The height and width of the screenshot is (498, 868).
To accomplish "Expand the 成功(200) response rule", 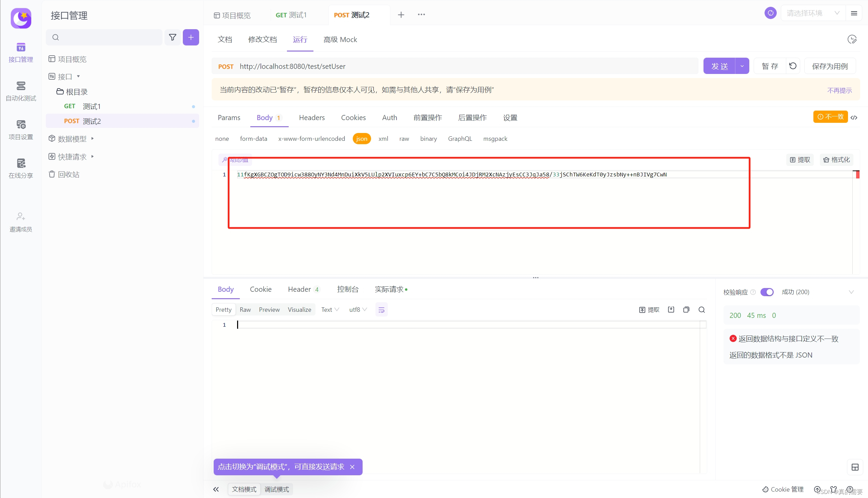I will pyautogui.click(x=852, y=292).
